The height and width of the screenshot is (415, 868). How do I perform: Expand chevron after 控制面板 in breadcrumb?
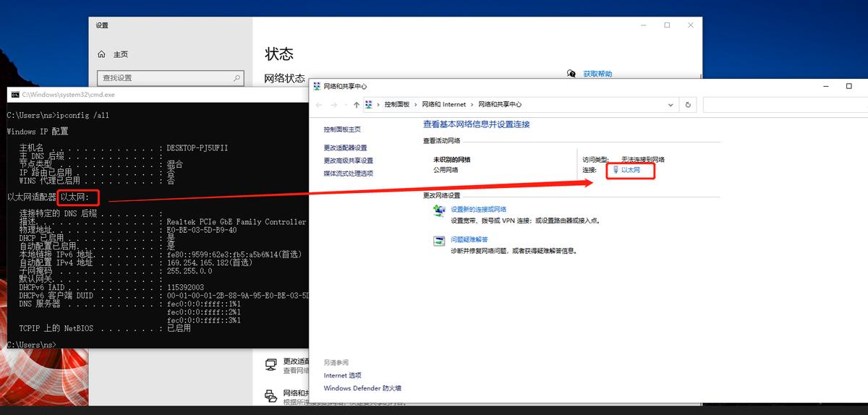pos(415,105)
